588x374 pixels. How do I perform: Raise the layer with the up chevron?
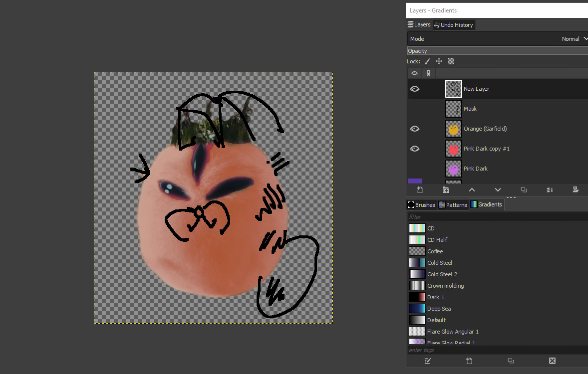(472, 190)
